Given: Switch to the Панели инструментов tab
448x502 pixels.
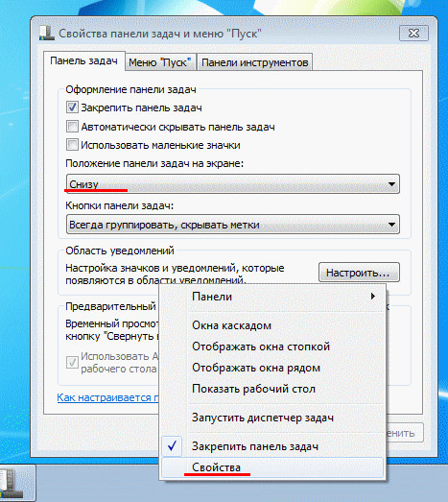Looking at the screenshot, I should tap(255, 62).
